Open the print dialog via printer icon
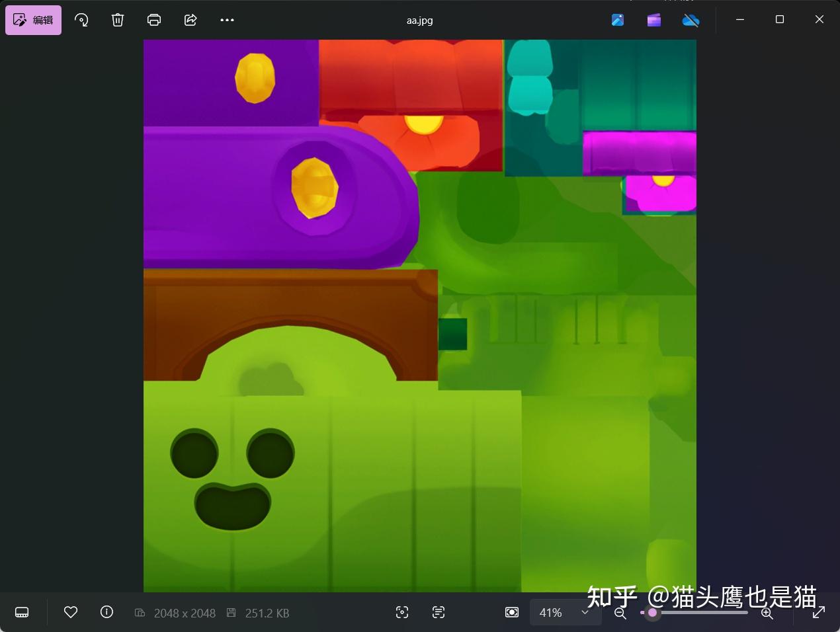The width and height of the screenshot is (840, 632). [x=154, y=20]
